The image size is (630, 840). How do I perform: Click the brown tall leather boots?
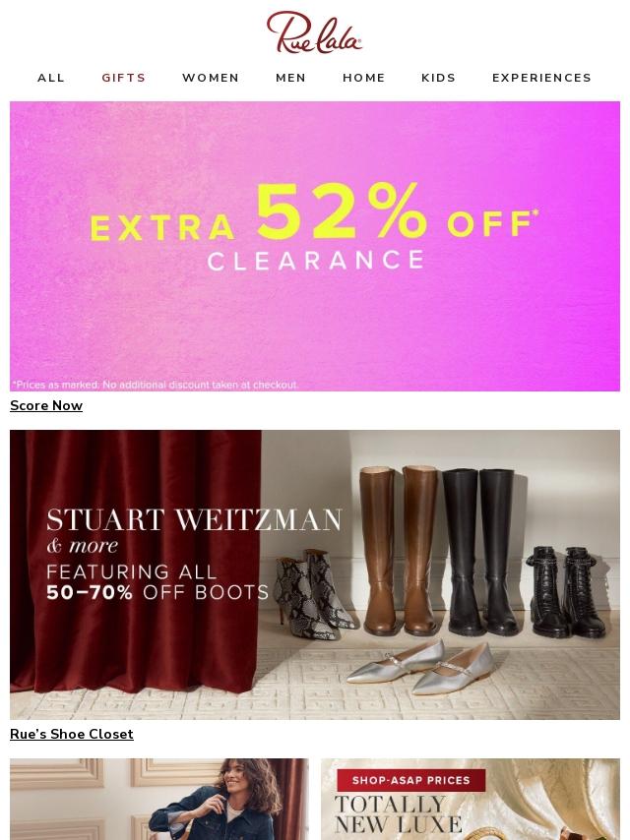399,550
